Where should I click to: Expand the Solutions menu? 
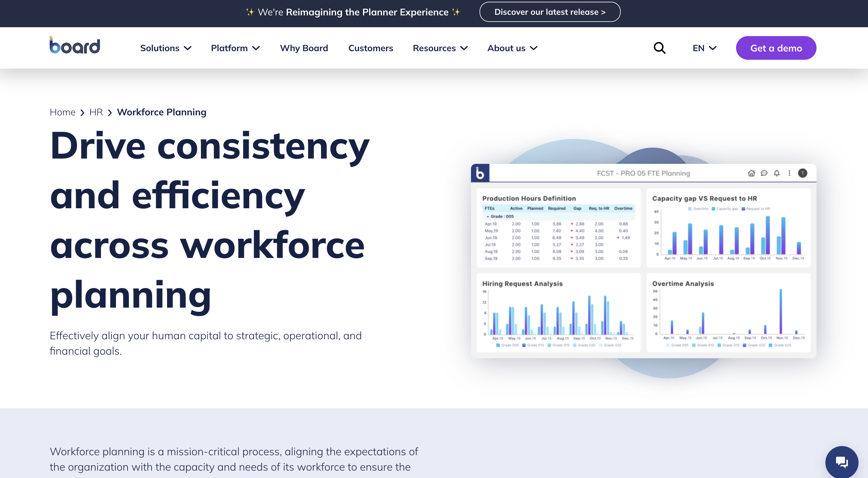[166, 48]
